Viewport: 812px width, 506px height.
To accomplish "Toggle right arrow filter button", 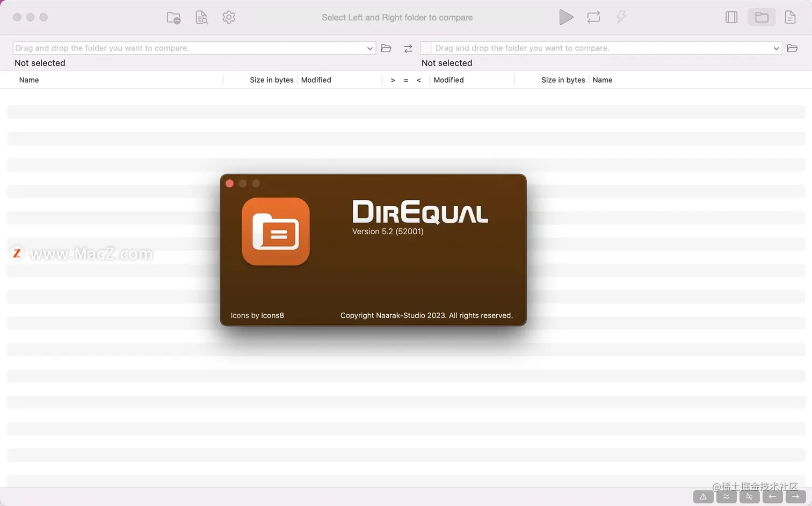I will pos(795,496).
